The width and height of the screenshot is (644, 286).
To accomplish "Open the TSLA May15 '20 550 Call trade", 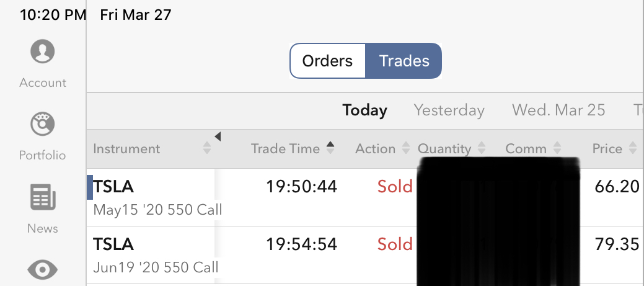I will pos(155,197).
